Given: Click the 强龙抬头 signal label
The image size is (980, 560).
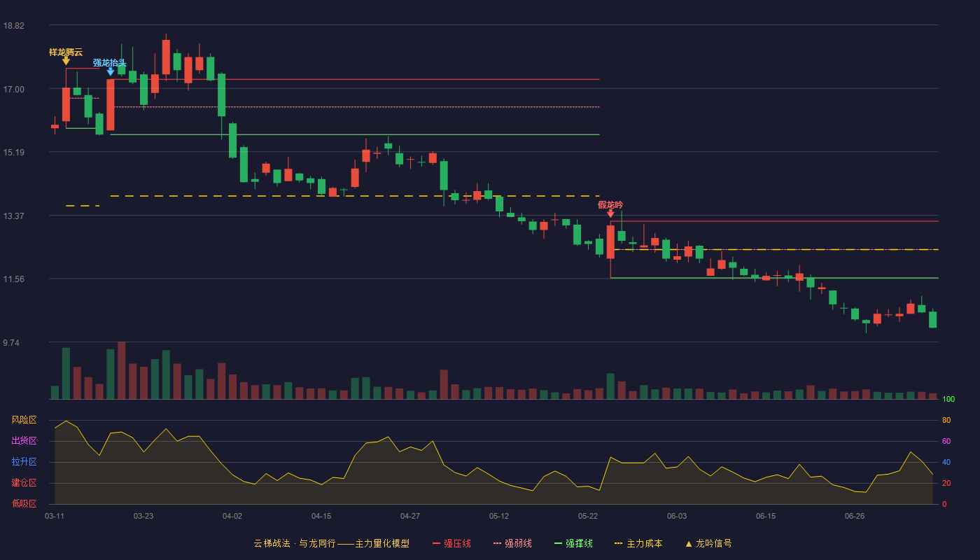Looking at the screenshot, I should pos(110,63).
